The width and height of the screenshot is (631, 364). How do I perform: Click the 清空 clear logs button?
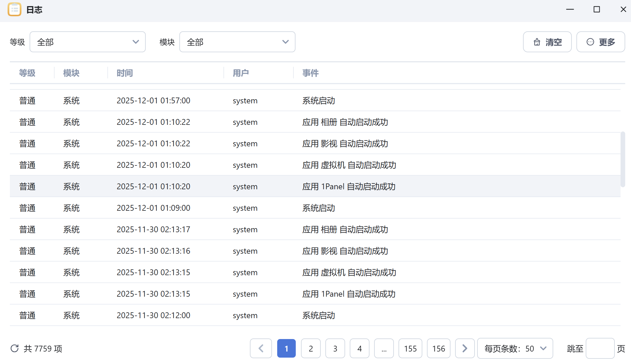(547, 42)
